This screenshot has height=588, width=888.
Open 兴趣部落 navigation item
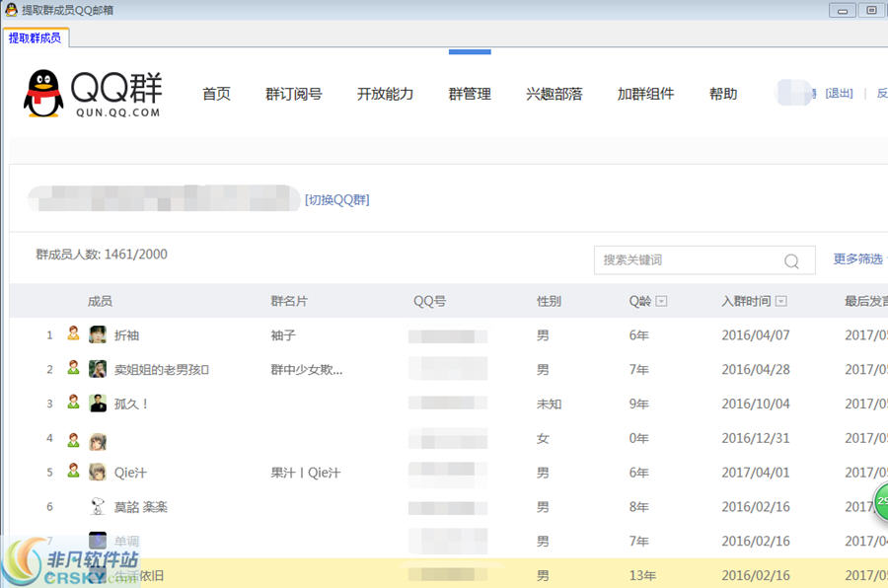pos(554,94)
